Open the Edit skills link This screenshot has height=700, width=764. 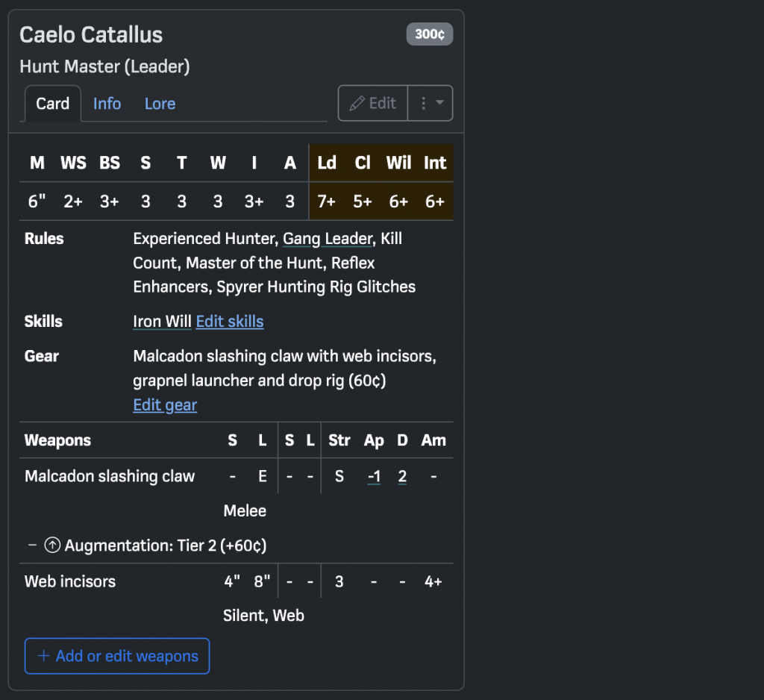click(229, 322)
